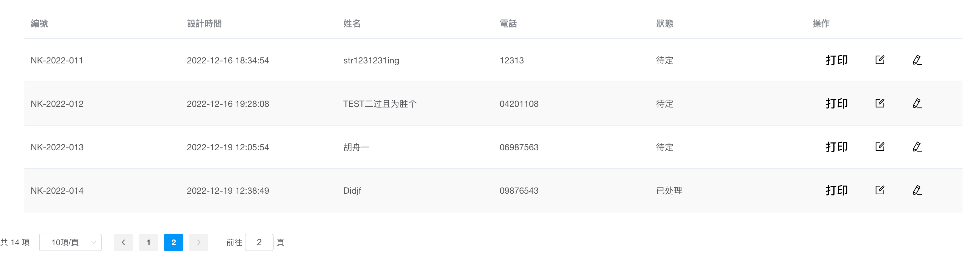Print record NK-2022-011 with 打印
Screen dimensions: 980x278
tap(836, 60)
